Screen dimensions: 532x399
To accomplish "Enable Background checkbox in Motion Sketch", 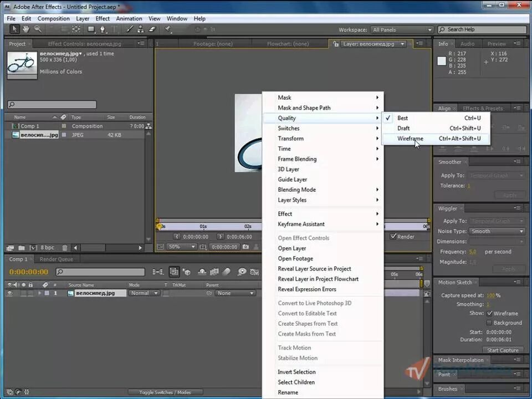I will point(489,323).
